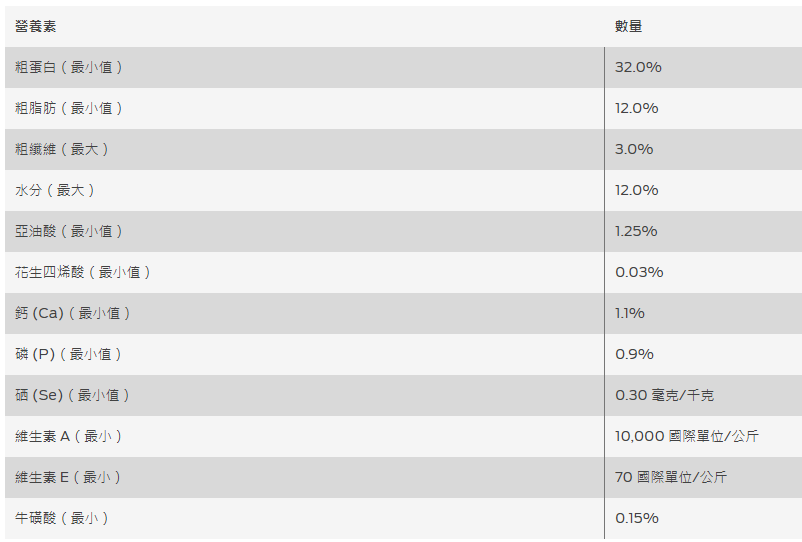This screenshot has width=802, height=542.
Task: Select the 粗蛋白 (最小值) row label
Action: [69, 67]
